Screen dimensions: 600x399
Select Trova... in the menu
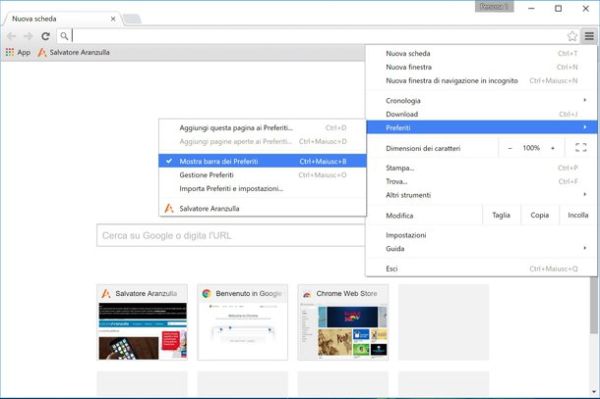pos(481,181)
